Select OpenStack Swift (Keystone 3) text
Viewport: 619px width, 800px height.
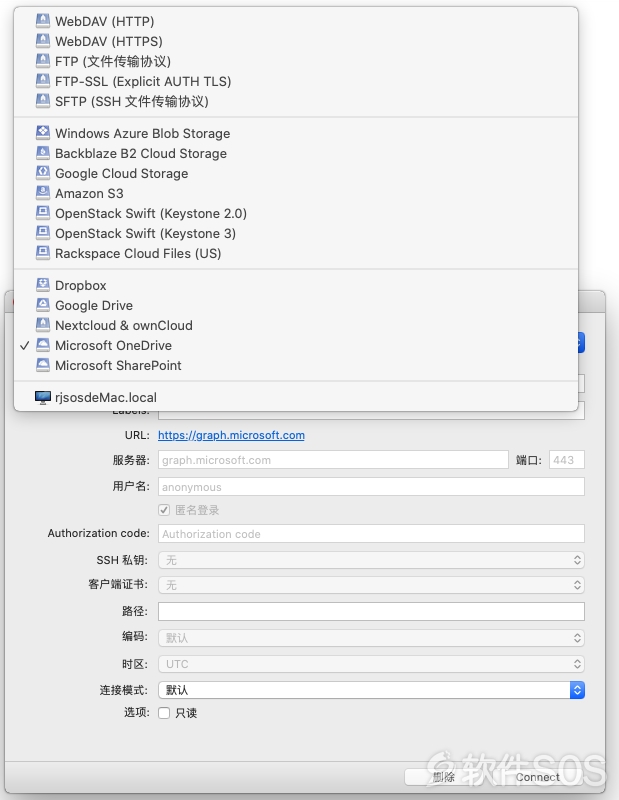[145, 234]
